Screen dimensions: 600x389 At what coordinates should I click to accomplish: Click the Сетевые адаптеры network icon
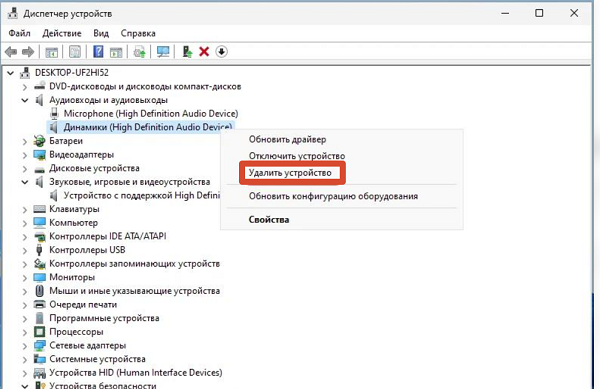coord(39,345)
